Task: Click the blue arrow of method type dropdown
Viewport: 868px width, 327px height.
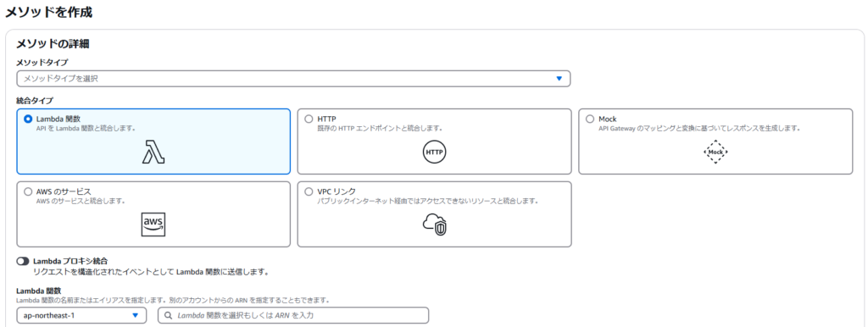Action: click(559, 79)
